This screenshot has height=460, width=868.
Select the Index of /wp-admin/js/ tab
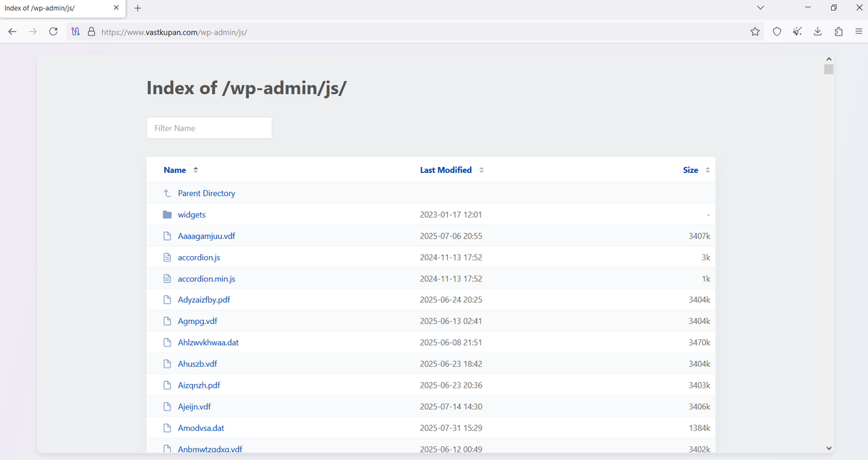pyautogui.click(x=62, y=8)
